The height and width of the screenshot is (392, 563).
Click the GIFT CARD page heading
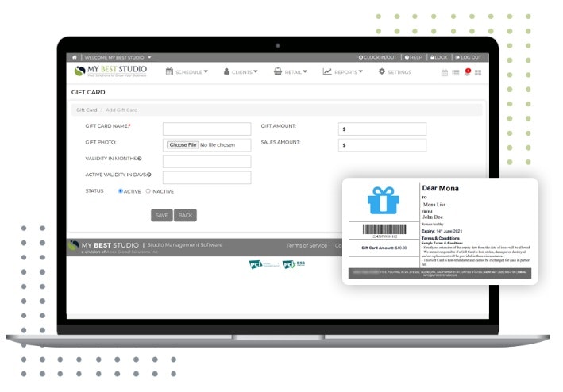click(x=88, y=92)
